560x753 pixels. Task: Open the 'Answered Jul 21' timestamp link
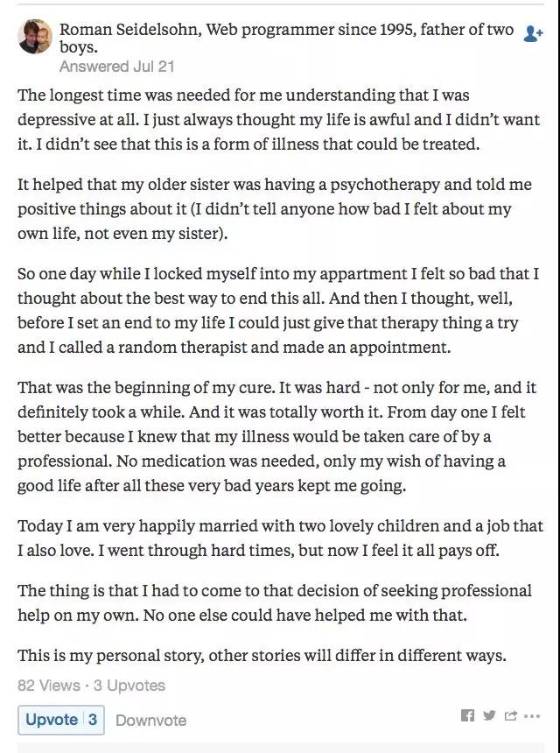(x=116, y=67)
